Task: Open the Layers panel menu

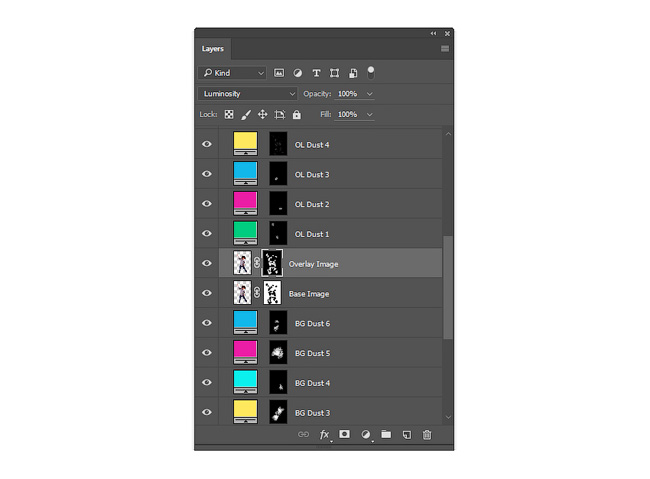Action: (445, 49)
